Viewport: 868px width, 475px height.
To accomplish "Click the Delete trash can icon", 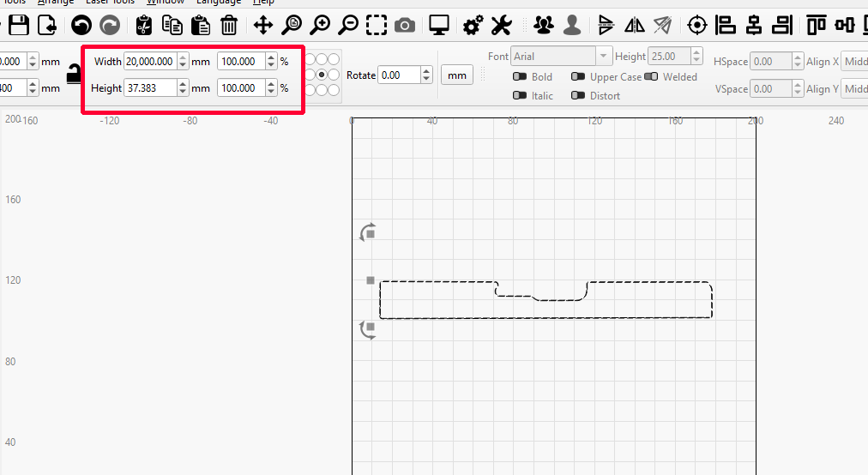I will point(229,25).
